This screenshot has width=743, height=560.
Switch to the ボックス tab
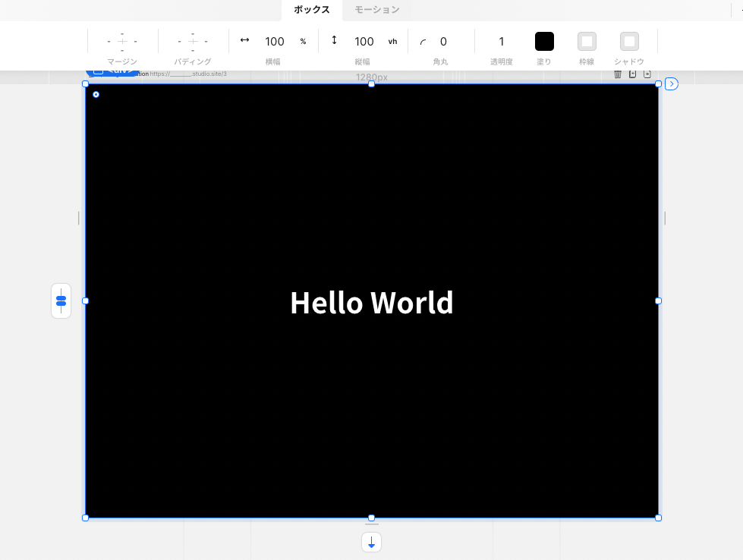311,10
